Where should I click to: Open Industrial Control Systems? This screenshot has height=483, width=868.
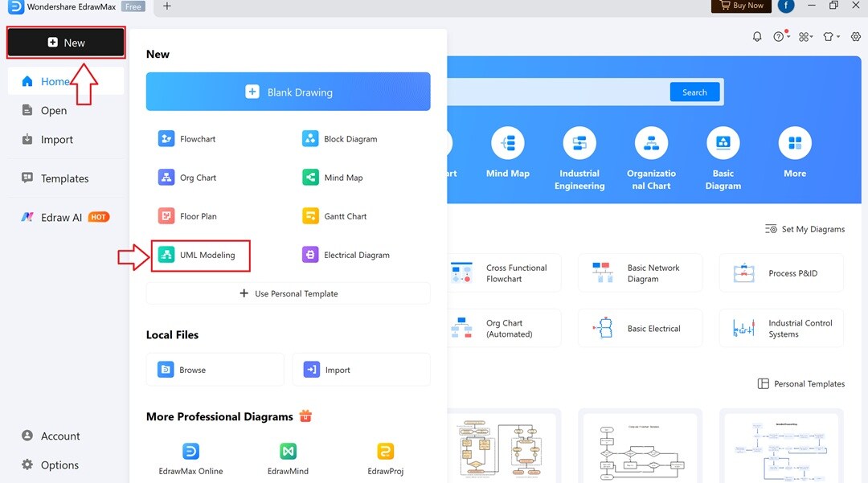click(781, 328)
